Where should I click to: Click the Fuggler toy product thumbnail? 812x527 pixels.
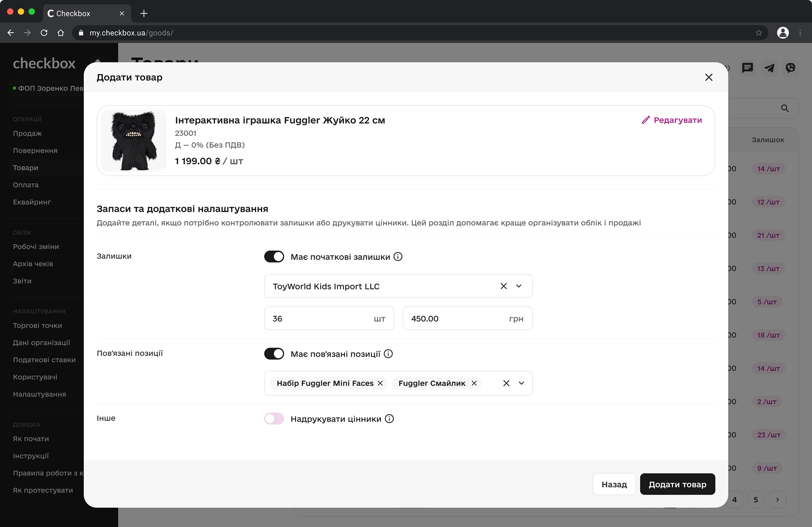[x=134, y=141]
